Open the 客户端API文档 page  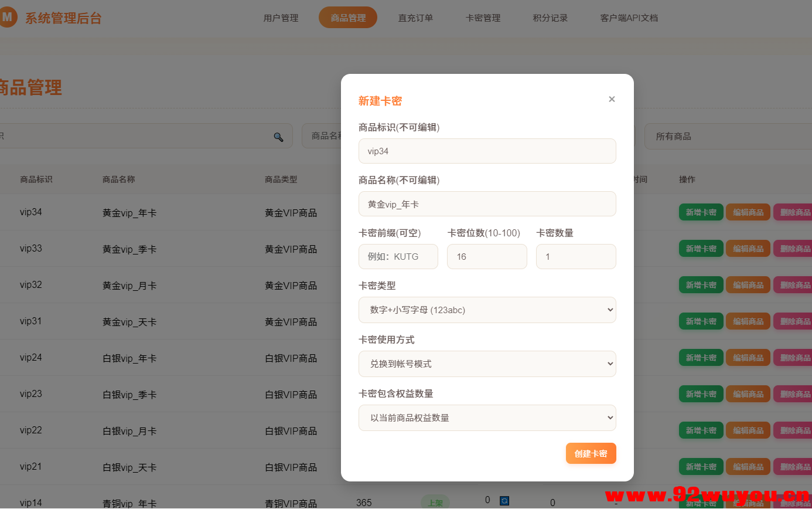(629, 18)
